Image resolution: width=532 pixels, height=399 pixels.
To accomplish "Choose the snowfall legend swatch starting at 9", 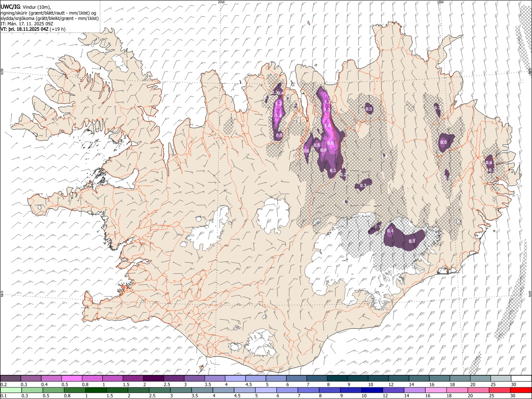I will click(x=357, y=378).
